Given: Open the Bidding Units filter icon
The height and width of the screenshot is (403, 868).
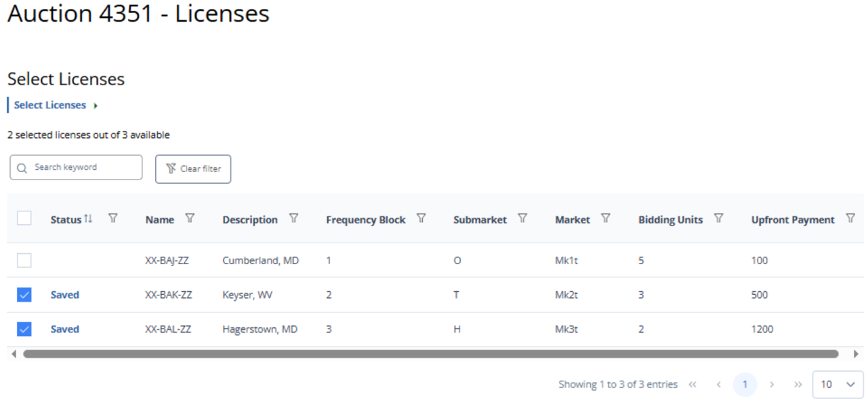Looking at the screenshot, I should tap(719, 219).
